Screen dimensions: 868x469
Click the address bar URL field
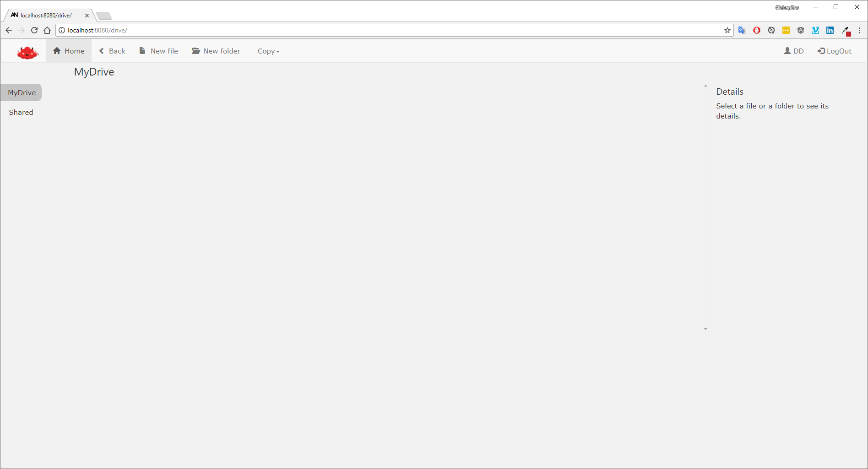pos(394,30)
